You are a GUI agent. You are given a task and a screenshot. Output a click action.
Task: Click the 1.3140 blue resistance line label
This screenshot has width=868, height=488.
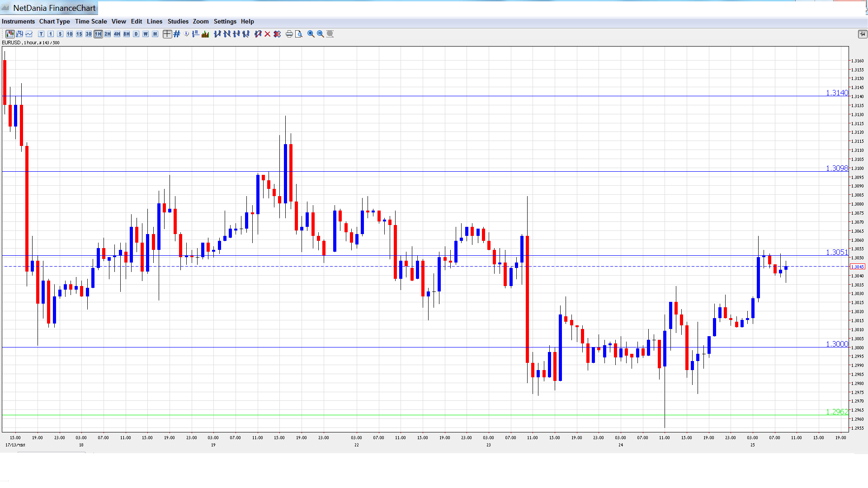pos(837,93)
